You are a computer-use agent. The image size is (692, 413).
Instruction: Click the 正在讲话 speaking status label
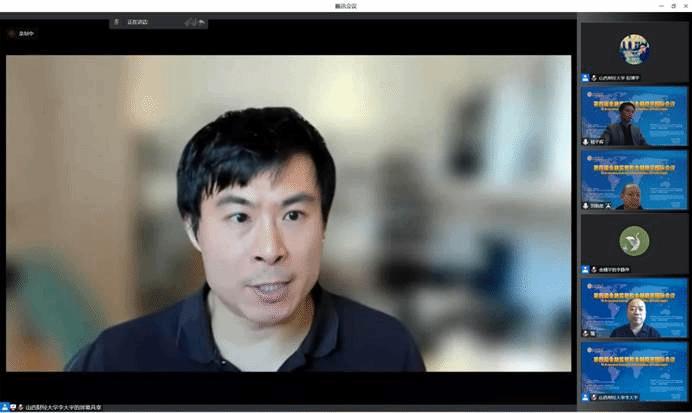[138, 22]
